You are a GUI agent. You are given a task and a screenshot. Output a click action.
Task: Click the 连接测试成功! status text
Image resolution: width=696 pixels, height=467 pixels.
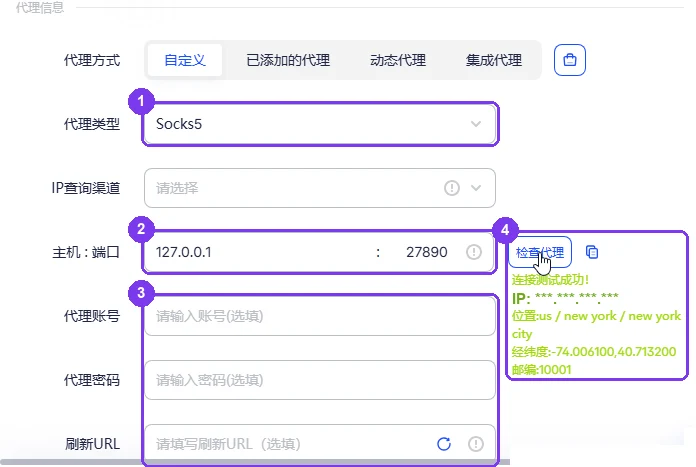pyautogui.click(x=550, y=280)
